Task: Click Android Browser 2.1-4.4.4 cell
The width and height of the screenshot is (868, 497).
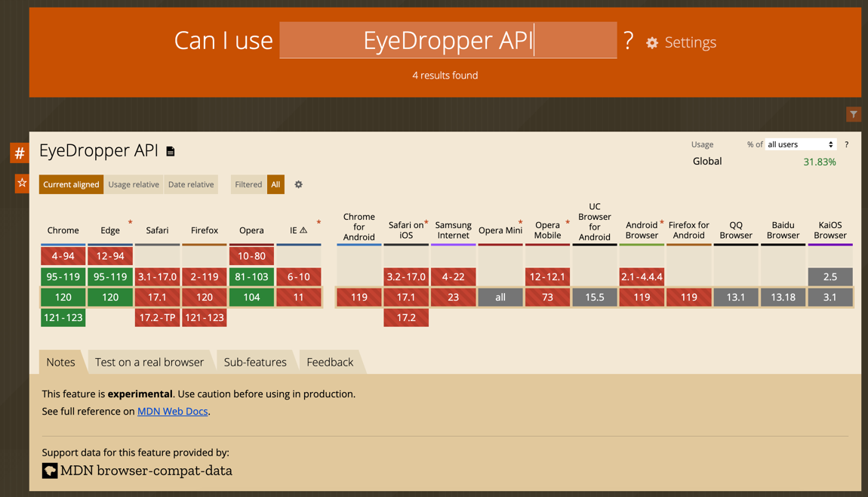Action: coord(642,276)
